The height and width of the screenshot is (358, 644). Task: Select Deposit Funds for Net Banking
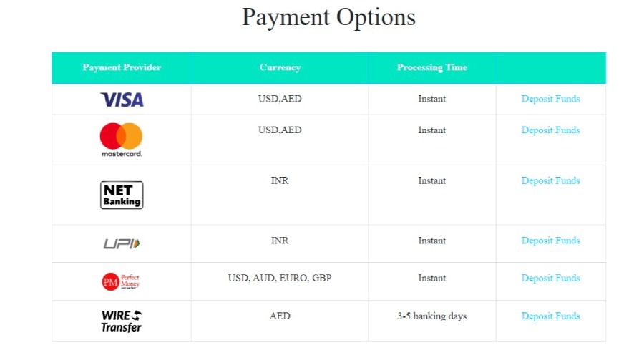[x=550, y=181]
